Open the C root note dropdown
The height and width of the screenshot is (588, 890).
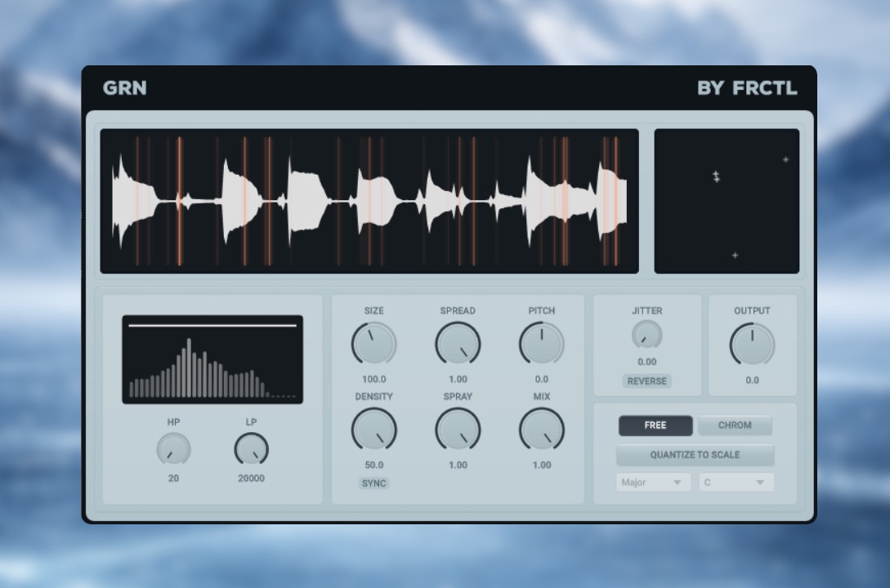pos(736,483)
